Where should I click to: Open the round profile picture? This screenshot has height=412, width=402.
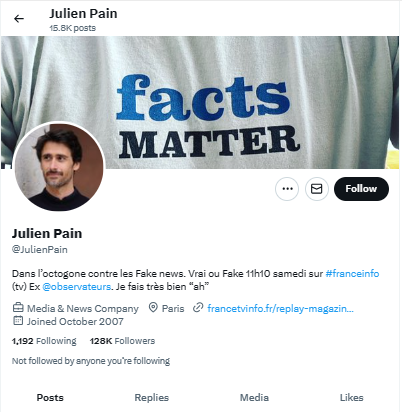59,166
